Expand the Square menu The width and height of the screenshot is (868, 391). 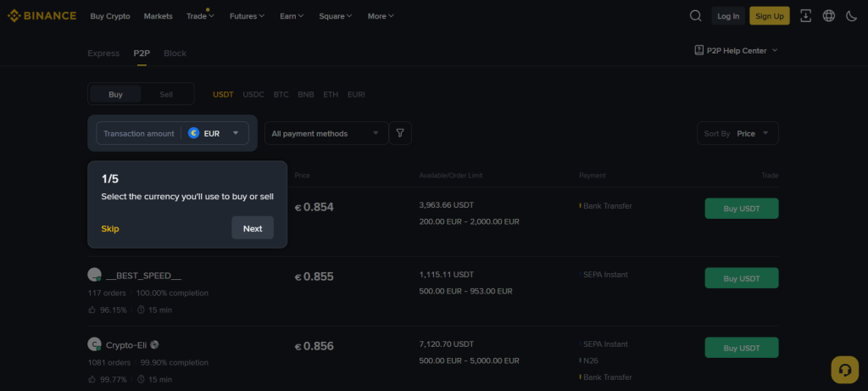336,16
